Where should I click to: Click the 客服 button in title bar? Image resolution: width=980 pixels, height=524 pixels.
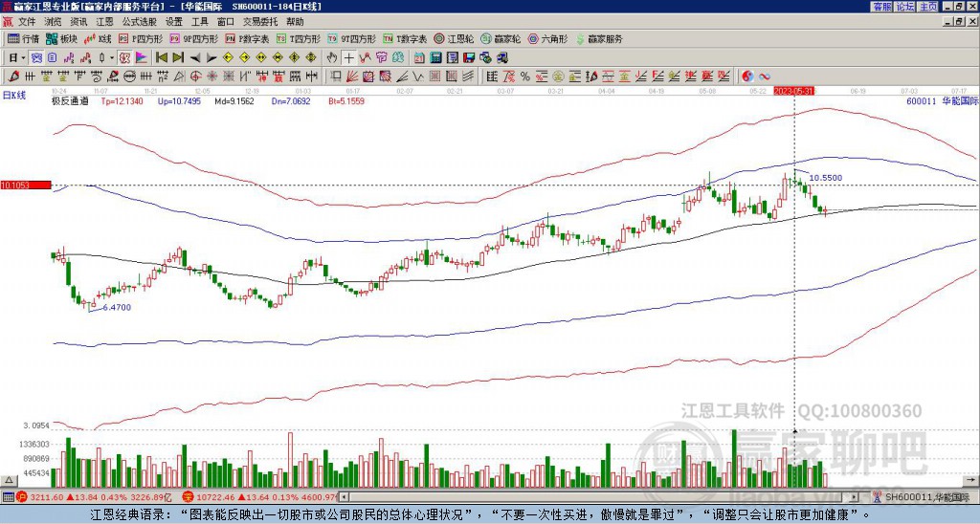(x=881, y=7)
